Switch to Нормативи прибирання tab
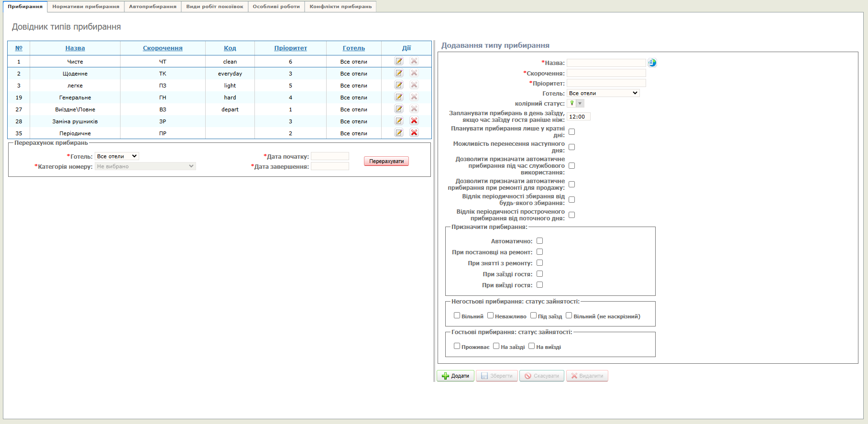This screenshot has height=424, width=868. point(86,7)
